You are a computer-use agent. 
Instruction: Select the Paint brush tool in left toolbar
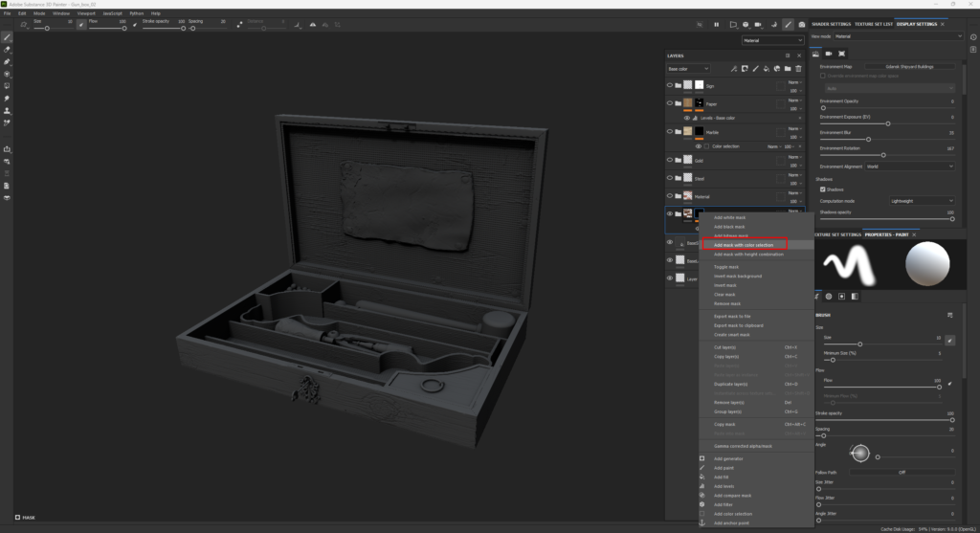pyautogui.click(x=8, y=36)
